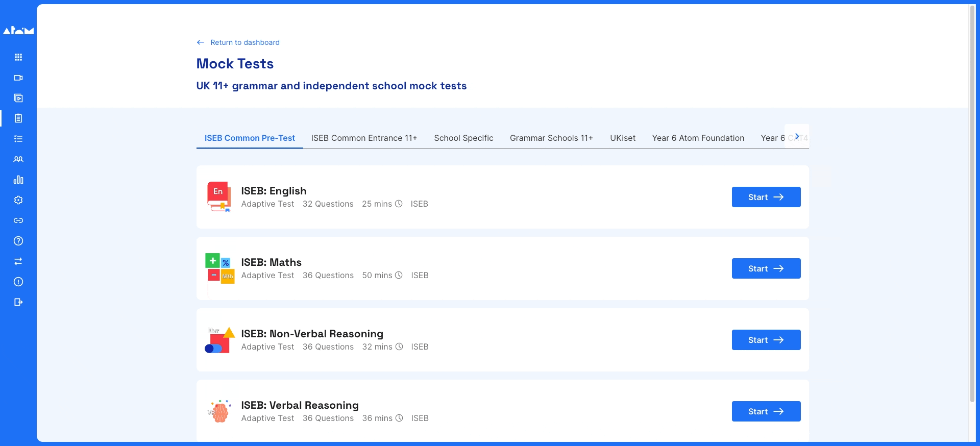Click the link chain sidebar icon

click(18, 220)
